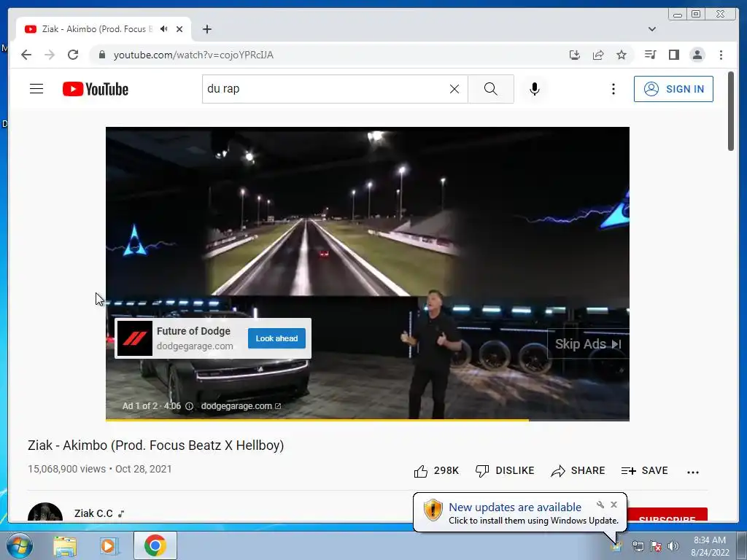Open the dodgegarage.com link at video bottom
The image size is (747, 560).
click(x=241, y=406)
